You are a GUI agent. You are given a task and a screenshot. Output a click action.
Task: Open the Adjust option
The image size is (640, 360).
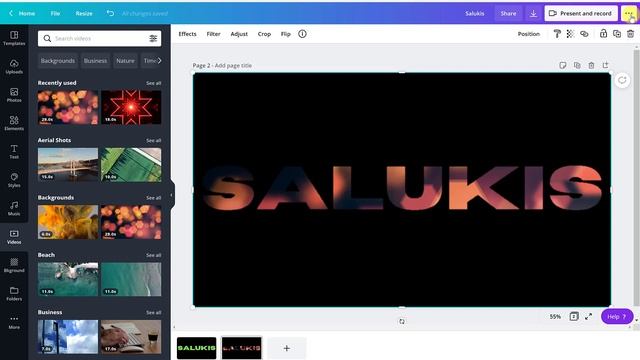point(239,34)
